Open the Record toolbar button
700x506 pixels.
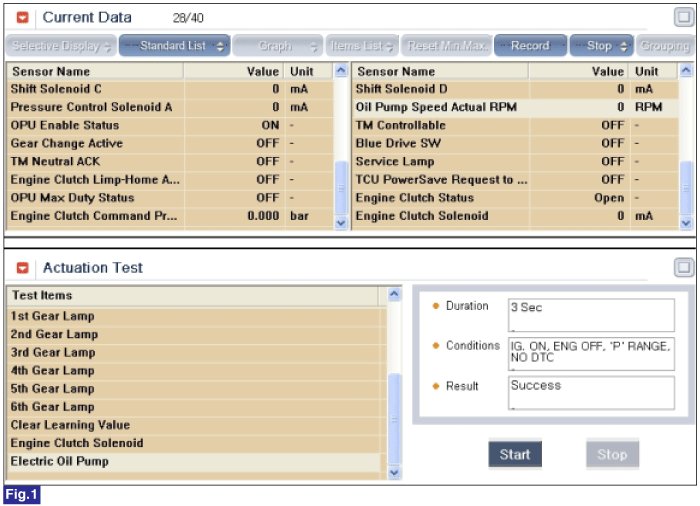530,46
